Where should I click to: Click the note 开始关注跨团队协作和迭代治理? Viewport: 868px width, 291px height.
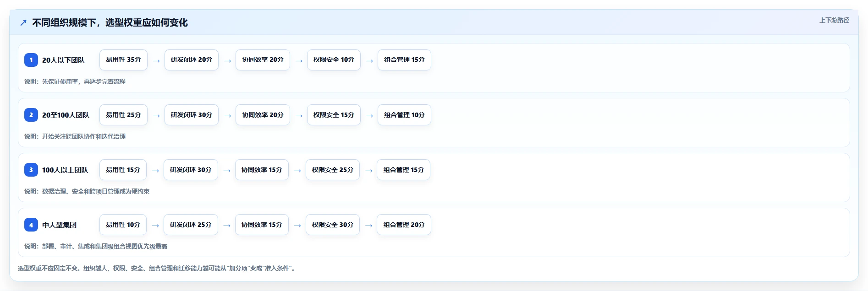[x=84, y=136]
